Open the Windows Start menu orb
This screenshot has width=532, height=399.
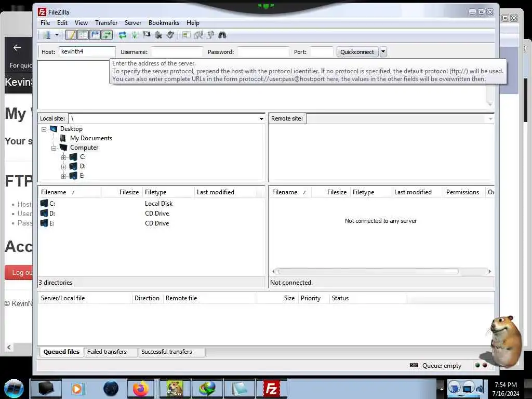[14, 389]
